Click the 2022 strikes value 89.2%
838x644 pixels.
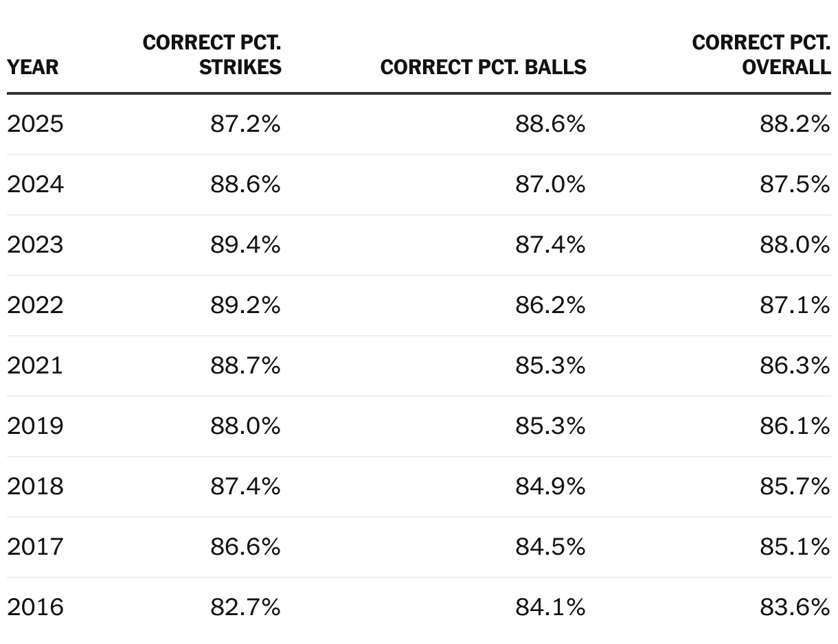coord(245,306)
